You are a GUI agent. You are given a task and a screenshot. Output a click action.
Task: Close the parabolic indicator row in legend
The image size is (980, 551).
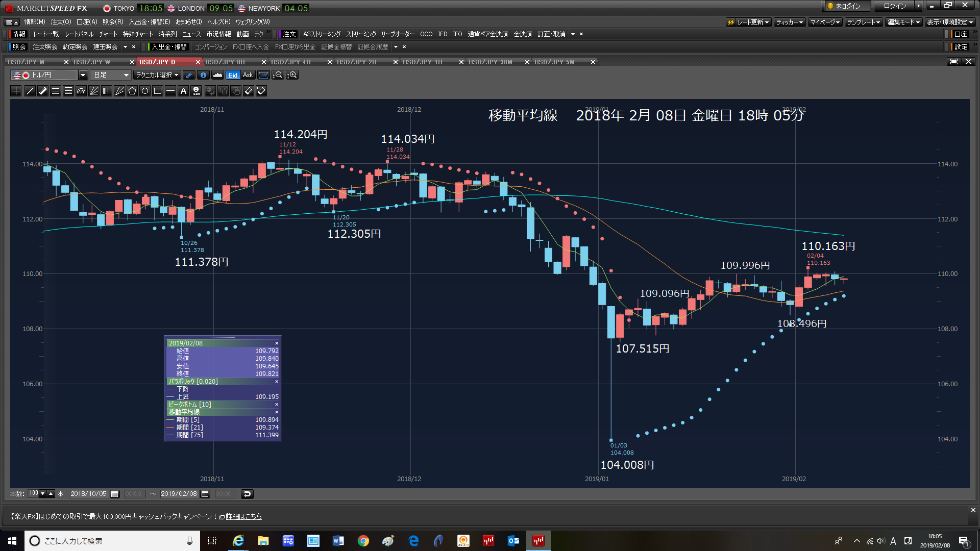tap(277, 382)
